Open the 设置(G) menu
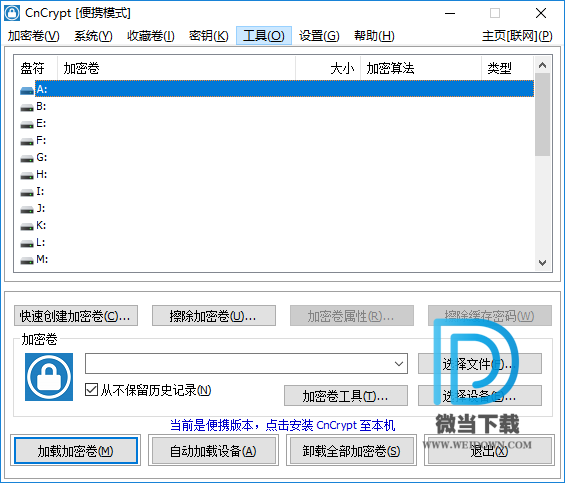 pos(319,36)
